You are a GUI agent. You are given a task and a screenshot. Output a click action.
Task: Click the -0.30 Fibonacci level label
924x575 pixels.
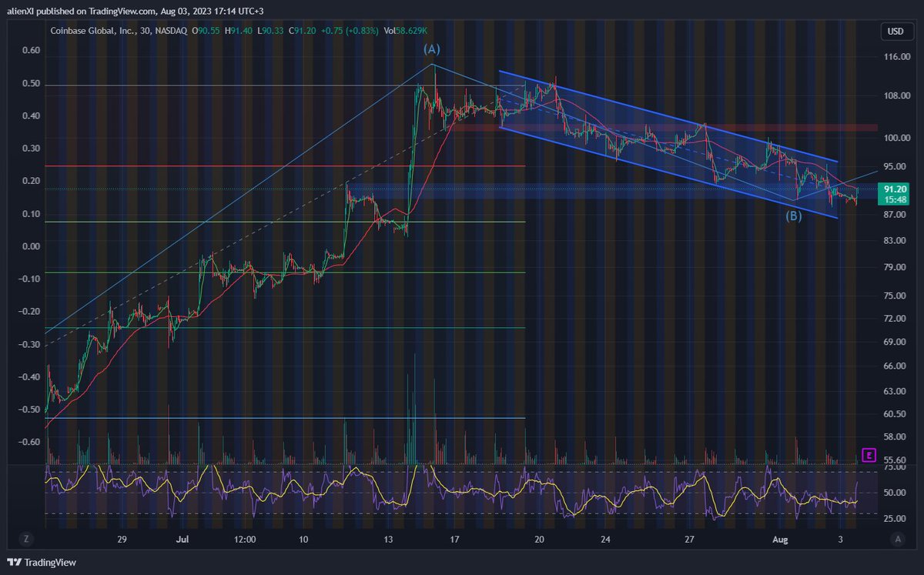[x=30, y=344]
